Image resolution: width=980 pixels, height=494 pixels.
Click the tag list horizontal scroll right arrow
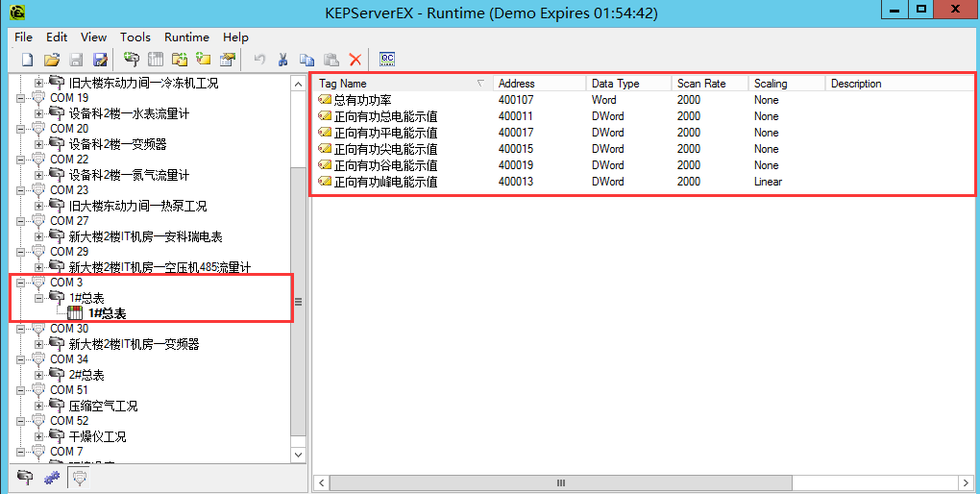966,482
